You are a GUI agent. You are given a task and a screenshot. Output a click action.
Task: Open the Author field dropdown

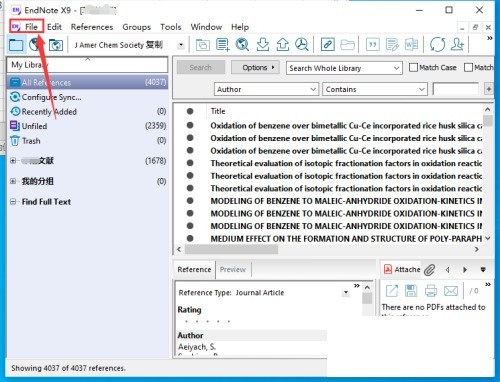(266, 89)
